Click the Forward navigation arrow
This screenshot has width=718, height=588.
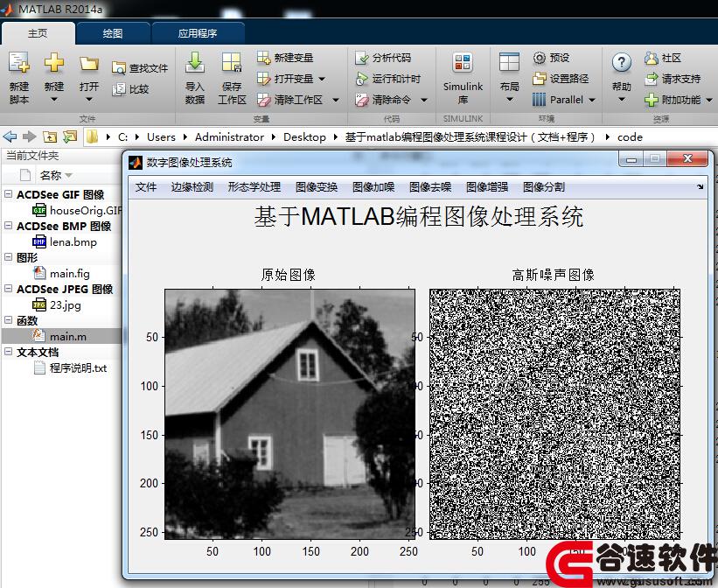click(x=30, y=136)
